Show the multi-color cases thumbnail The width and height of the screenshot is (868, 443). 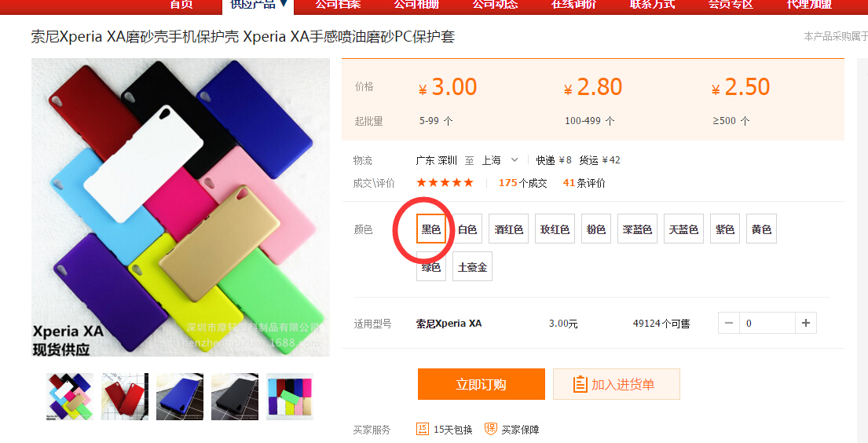click(70, 397)
